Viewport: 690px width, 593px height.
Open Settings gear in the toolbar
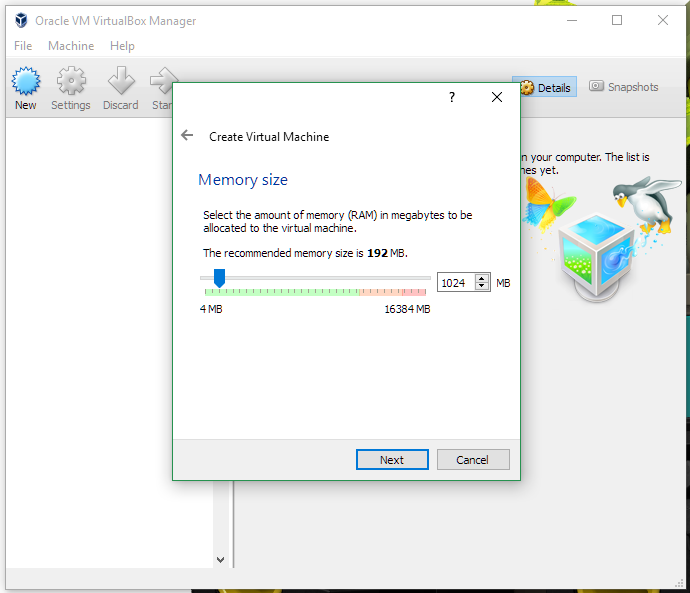point(71,81)
